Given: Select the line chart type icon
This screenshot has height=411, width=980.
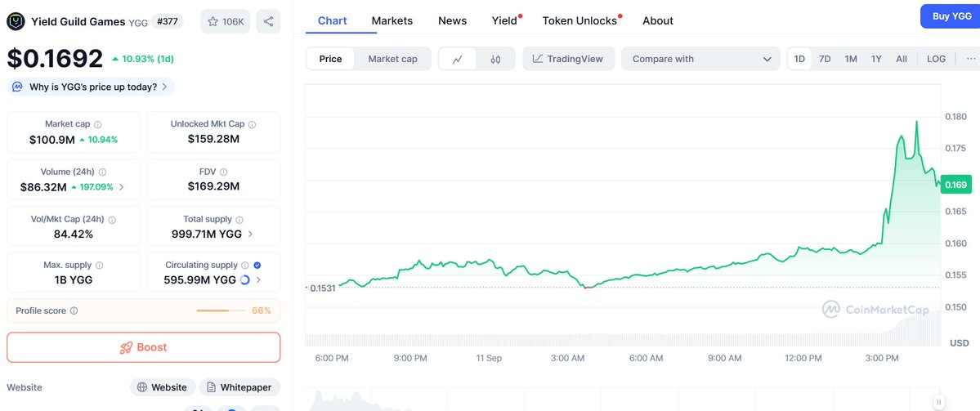Looking at the screenshot, I should click(x=458, y=60).
